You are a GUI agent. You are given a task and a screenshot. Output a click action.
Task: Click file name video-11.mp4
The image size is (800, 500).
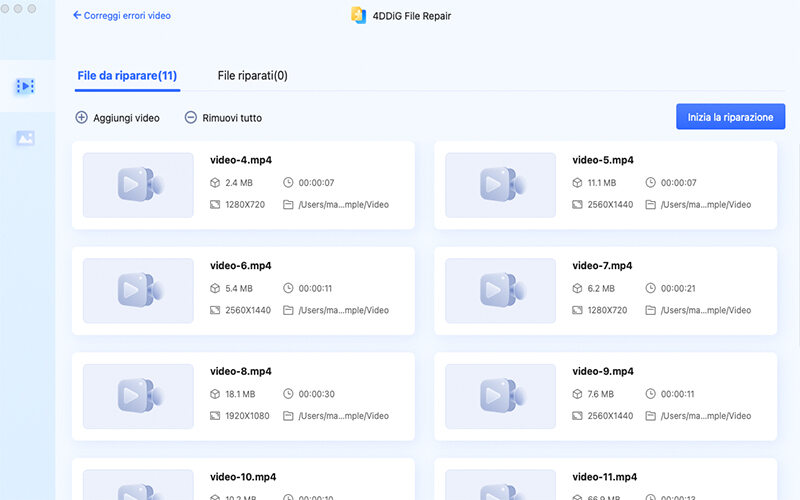point(605,477)
